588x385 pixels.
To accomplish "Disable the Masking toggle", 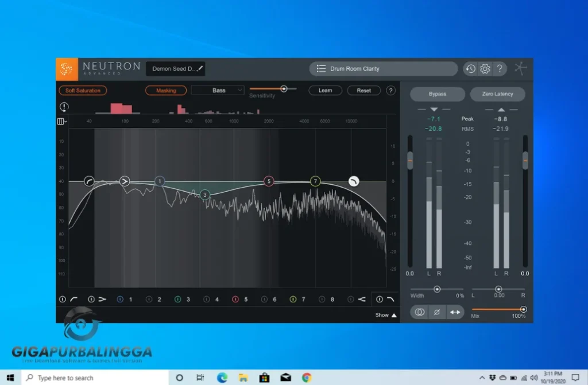I will 166,90.
